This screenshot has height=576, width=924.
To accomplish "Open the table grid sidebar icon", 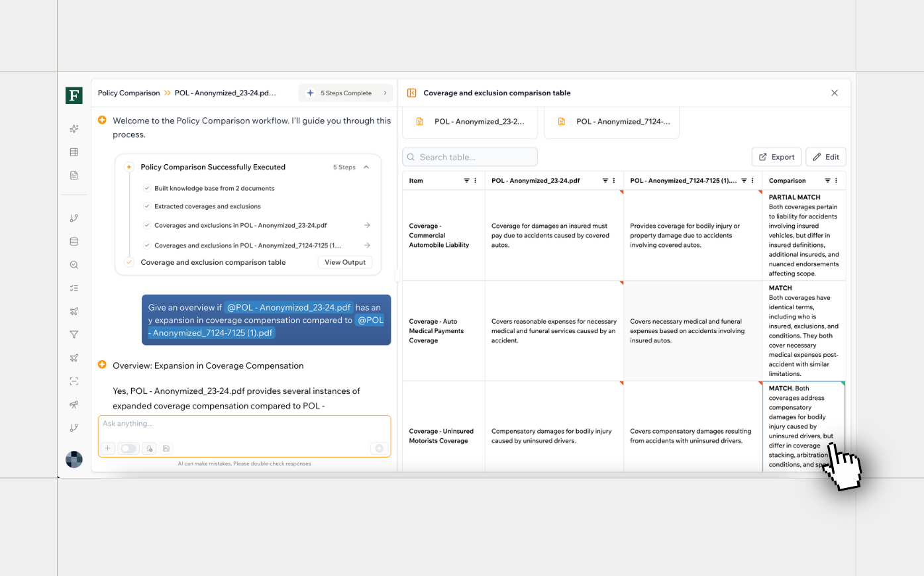I will 74,152.
